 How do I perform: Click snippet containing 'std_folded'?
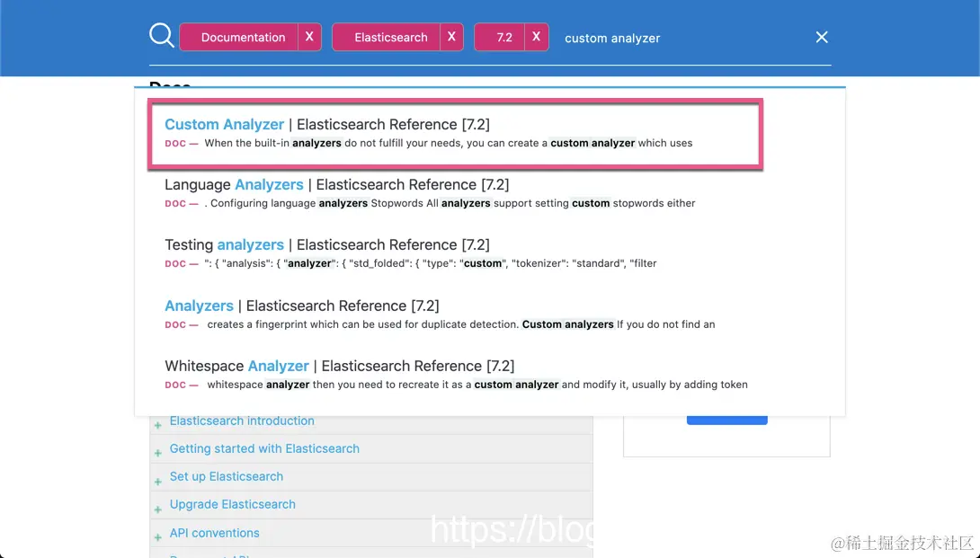[430, 263]
